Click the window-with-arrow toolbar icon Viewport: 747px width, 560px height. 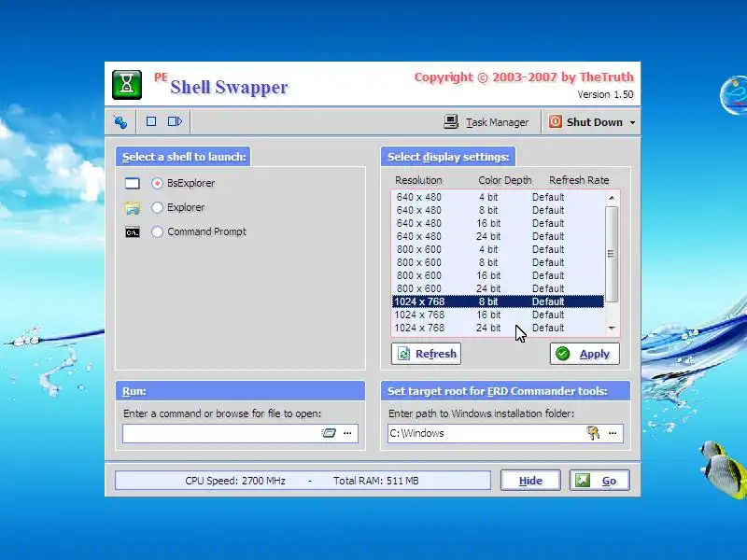coord(175,121)
